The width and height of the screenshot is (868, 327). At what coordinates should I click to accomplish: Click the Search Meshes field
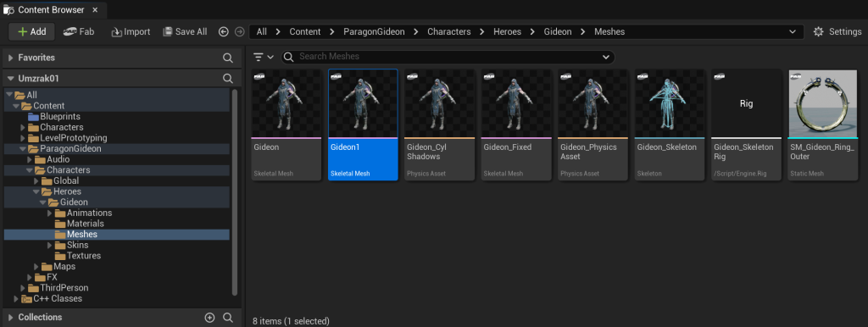point(448,57)
